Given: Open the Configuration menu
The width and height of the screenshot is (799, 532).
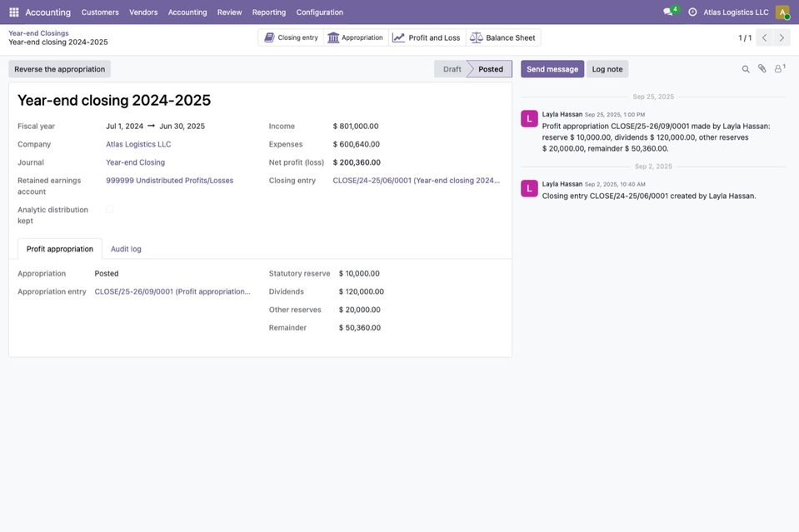Looking at the screenshot, I should (319, 12).
